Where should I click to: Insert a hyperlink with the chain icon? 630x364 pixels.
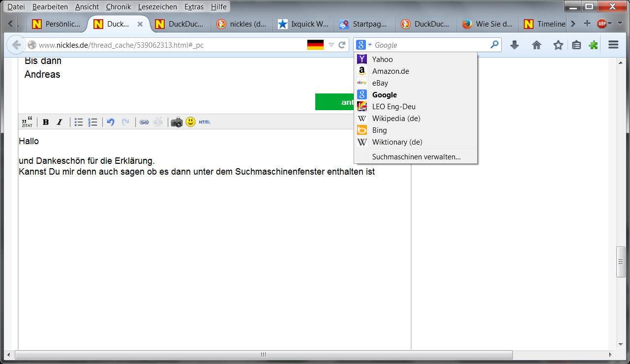click(x=144, y=122)
